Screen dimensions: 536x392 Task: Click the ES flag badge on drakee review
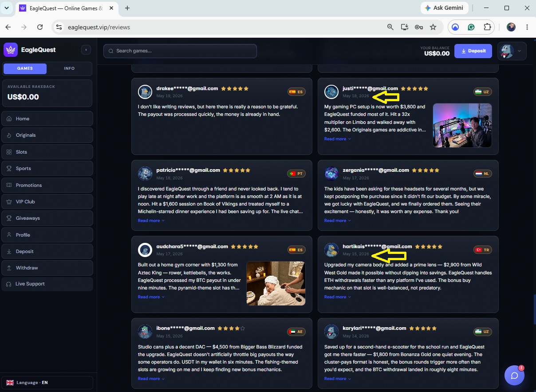point(296,92)
